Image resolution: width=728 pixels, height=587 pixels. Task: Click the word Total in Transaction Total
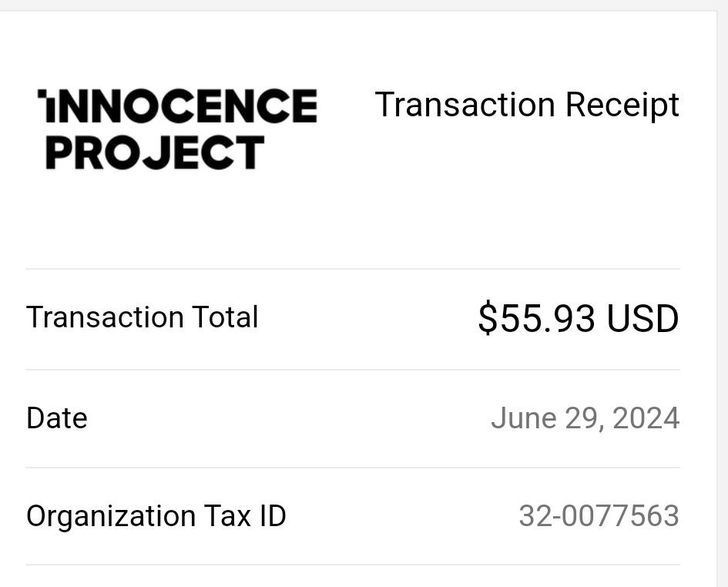[x=225, y=317]
